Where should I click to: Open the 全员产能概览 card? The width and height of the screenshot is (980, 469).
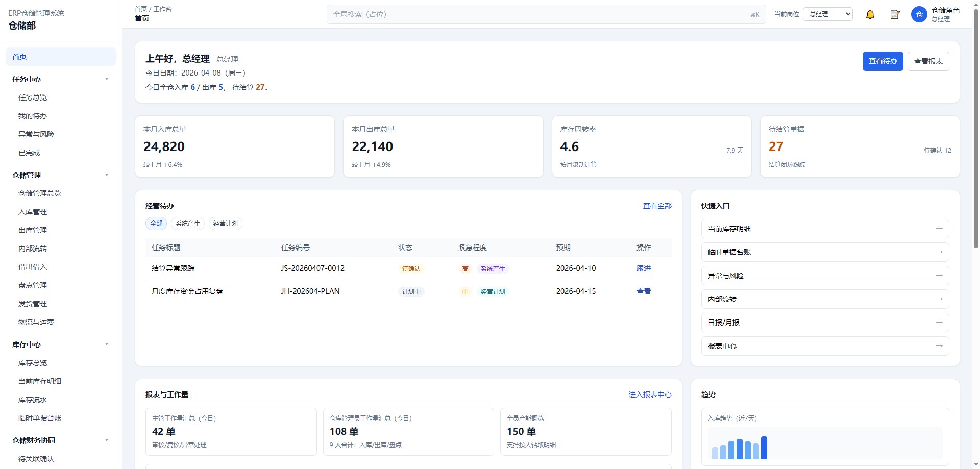pyautogui.click(x=585, y=431)
